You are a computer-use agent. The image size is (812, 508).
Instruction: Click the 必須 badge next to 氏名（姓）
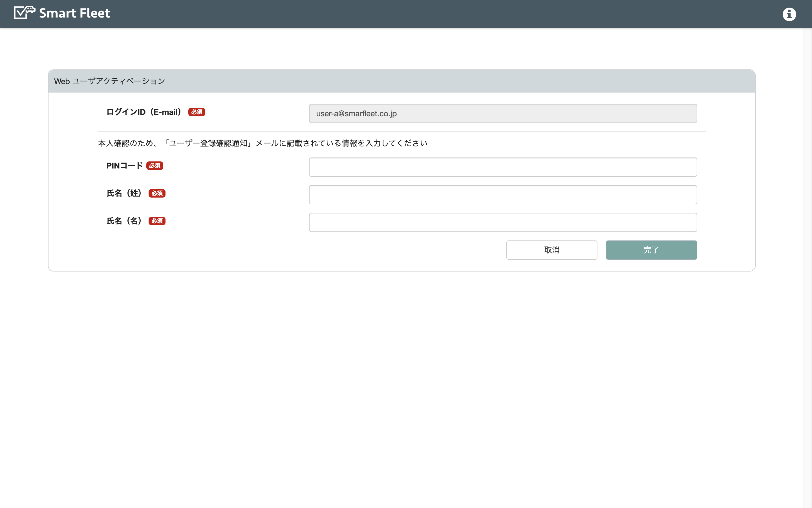157,193
